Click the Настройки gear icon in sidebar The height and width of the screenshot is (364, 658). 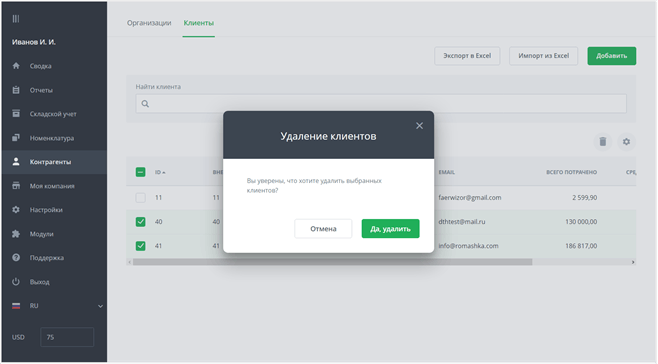coord(16,209)
